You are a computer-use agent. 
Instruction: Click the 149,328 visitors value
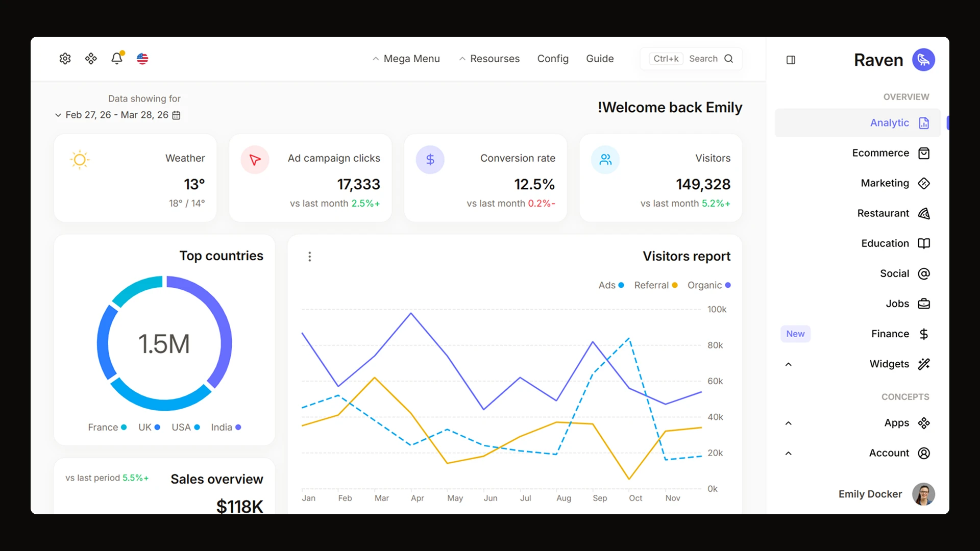(703, 184)
